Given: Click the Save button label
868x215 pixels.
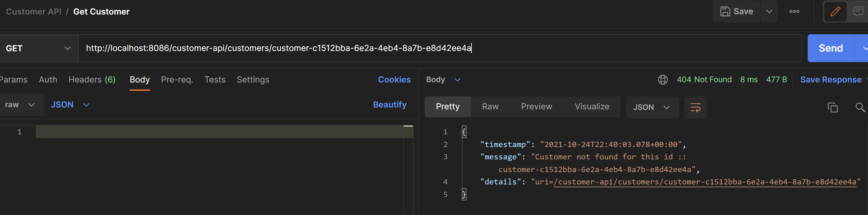Looking at the screenshot, I should 743,11.
